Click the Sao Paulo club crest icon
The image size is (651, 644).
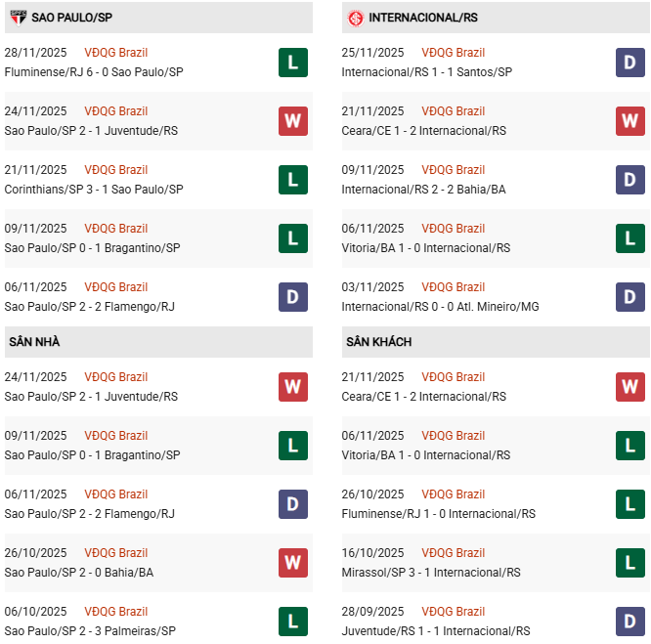pos(17,18)
